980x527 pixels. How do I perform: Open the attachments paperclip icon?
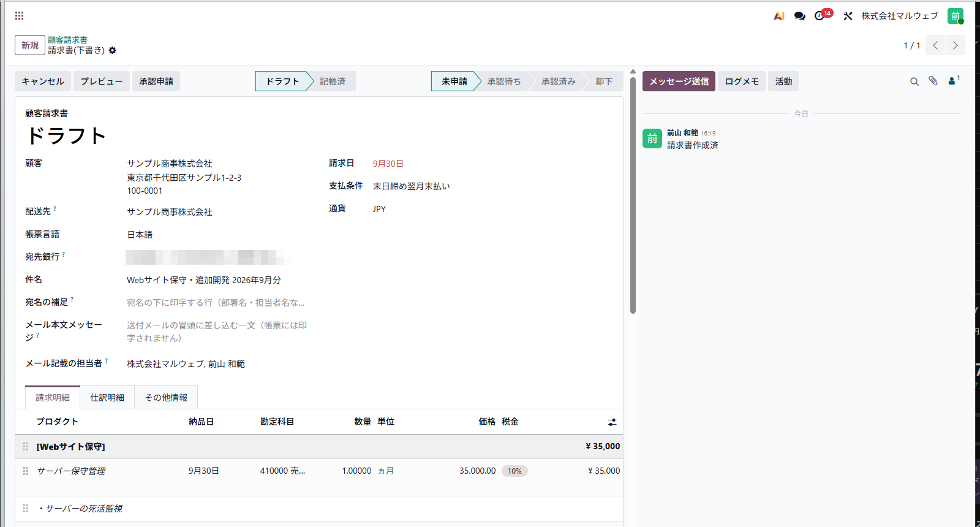(x=933, y=81)
